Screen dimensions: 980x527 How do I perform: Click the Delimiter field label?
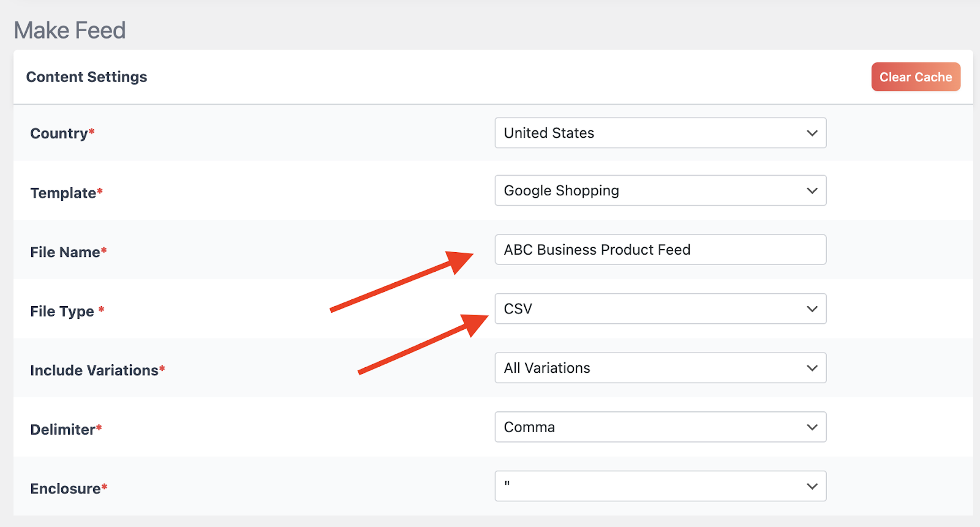(66, 430)
